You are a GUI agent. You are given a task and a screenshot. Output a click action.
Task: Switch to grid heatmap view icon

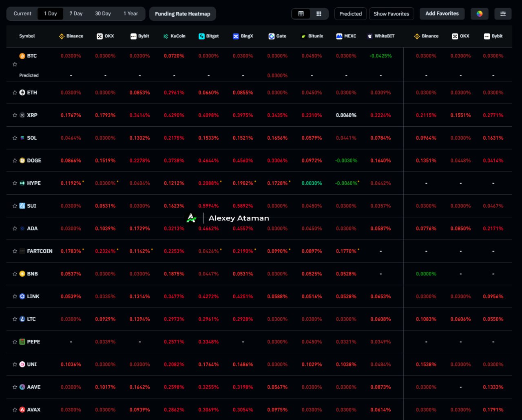click(x=319, y=14)
